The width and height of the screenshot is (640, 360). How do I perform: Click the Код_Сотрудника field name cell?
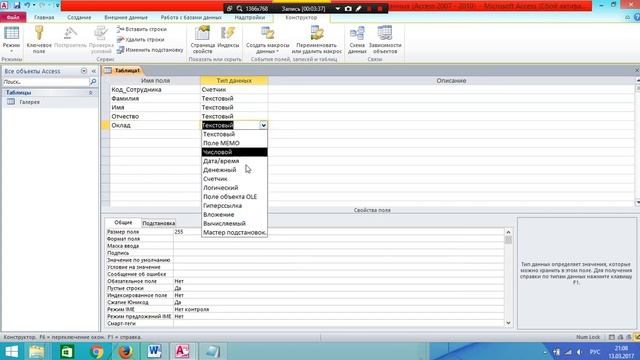click(155, 89)
